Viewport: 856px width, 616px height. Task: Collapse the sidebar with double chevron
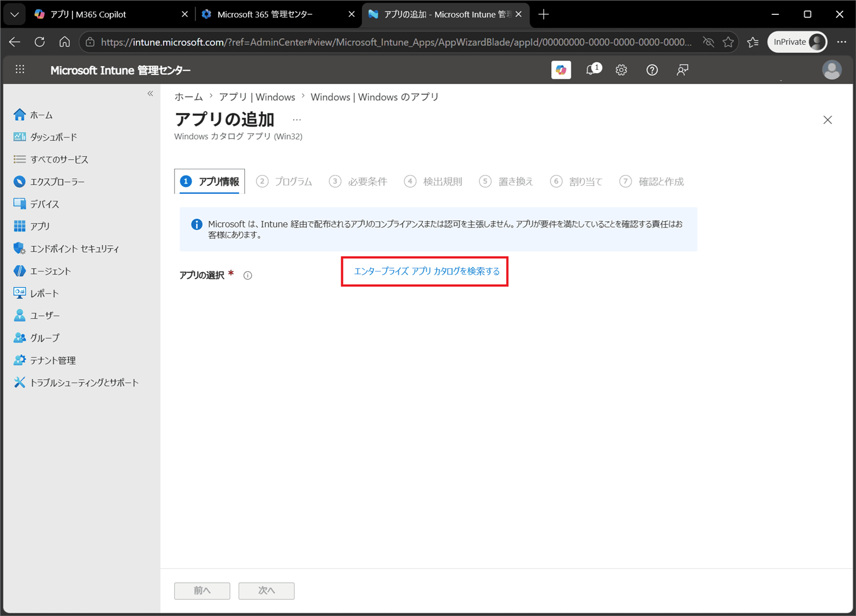(x=150, y=94)
